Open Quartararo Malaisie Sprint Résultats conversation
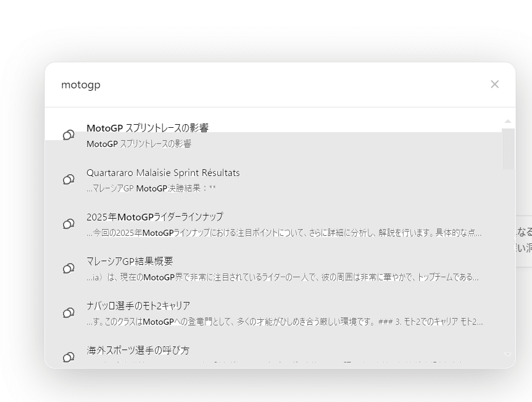Viewport: 532px width, 402px height. point(163,173)
